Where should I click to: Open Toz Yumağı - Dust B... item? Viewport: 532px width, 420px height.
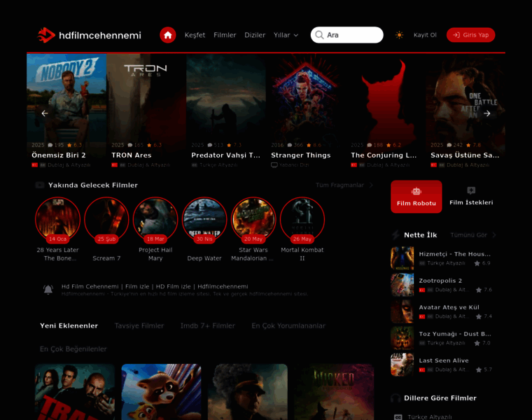pos(444,338)
